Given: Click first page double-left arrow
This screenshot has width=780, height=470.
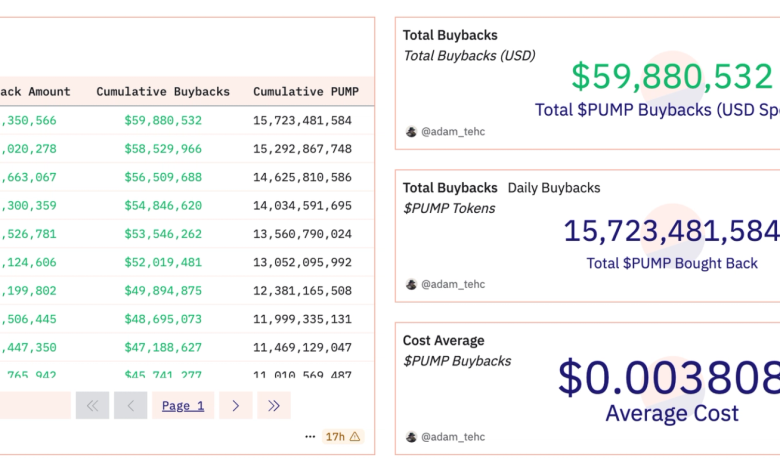Looking at the screenshot, I should [x=93, y=405].
